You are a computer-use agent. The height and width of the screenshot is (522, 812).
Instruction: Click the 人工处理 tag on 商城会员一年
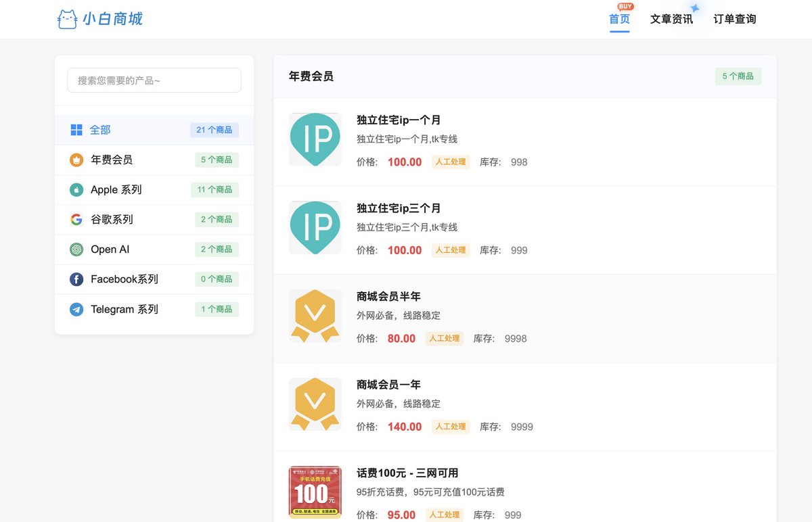click(x=451, y=427)
